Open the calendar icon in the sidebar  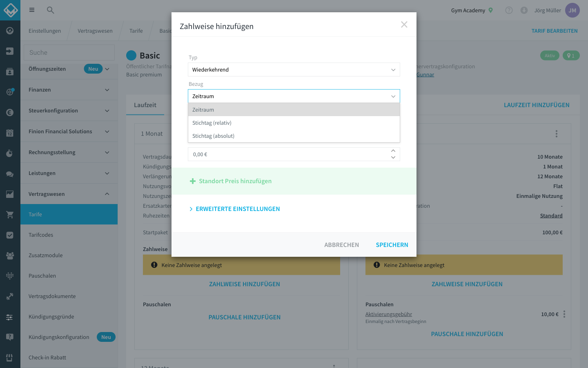click(x=10, y=133)
